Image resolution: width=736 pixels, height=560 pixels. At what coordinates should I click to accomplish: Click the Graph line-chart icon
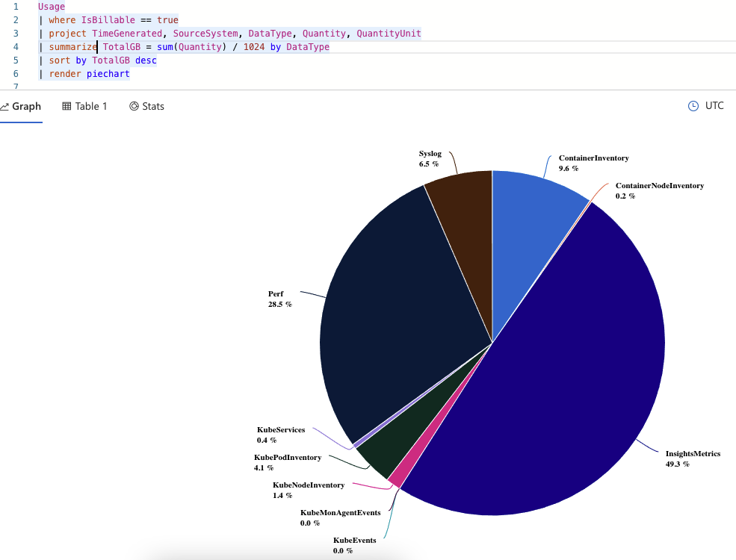click(6, 106)
